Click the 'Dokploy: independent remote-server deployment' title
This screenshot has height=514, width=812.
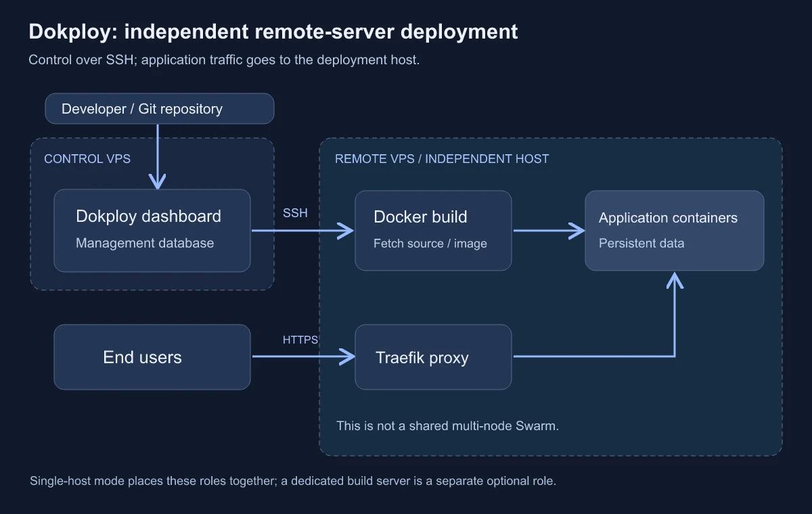pos(273,32)
